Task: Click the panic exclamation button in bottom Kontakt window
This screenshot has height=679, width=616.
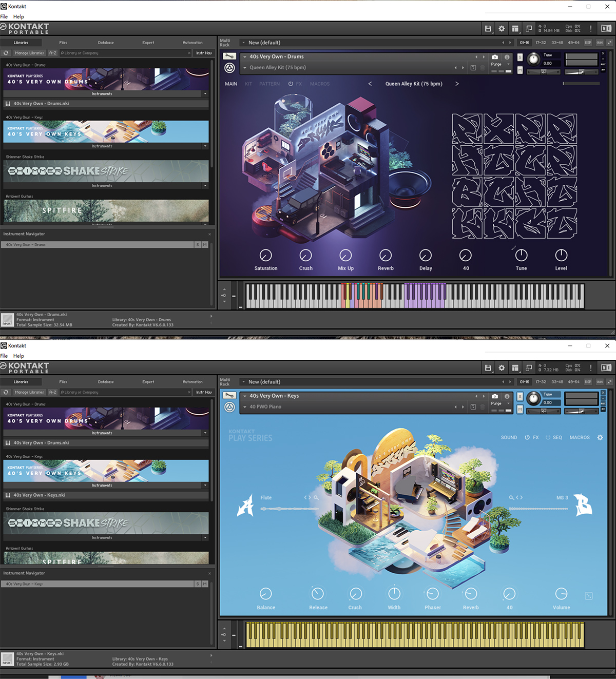Action: [590, 368]
